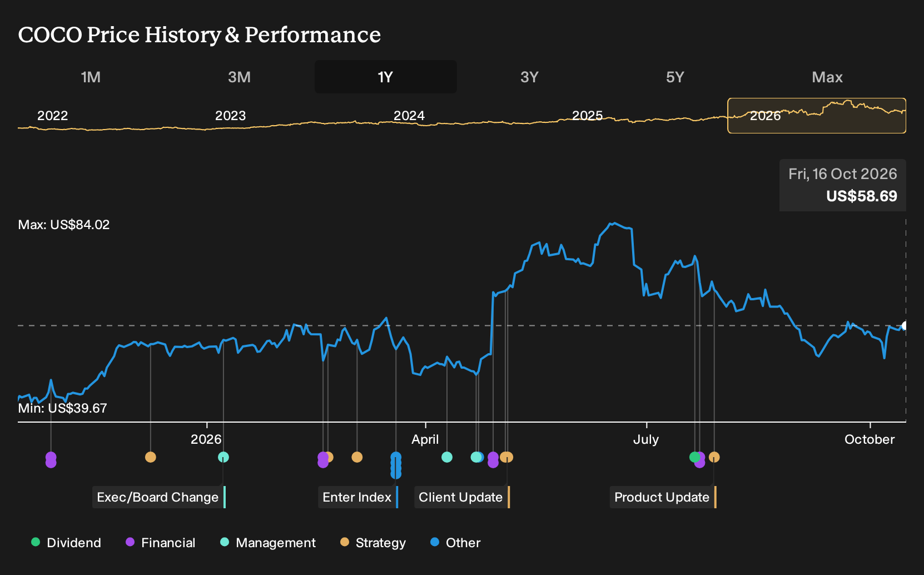Click the highlighted range window on mini chart

pos(817,116)
